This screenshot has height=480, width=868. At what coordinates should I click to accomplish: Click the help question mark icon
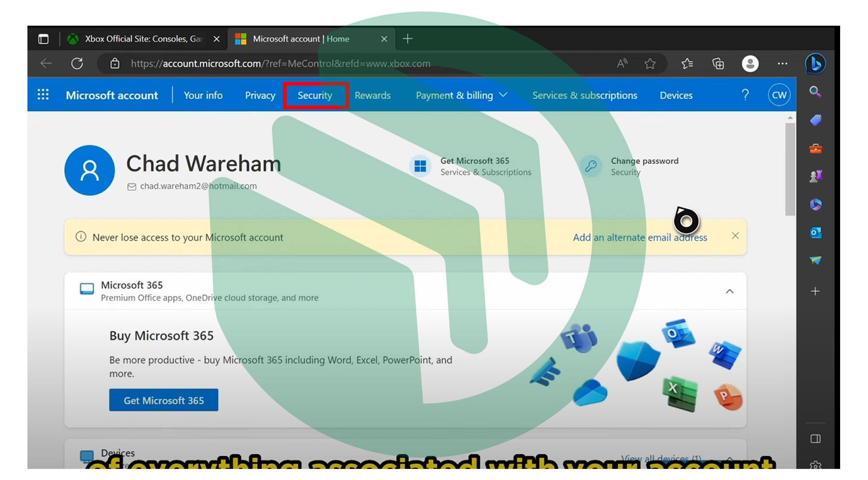click(745, 95)
